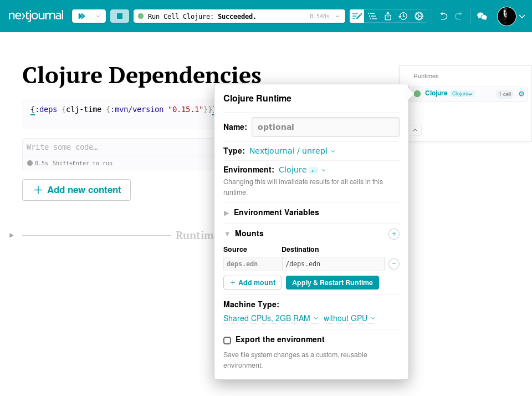Image resolution: width=532 pixels, height=396 pixels.
Task: Click the gray cell status dot
Action: 30,163
